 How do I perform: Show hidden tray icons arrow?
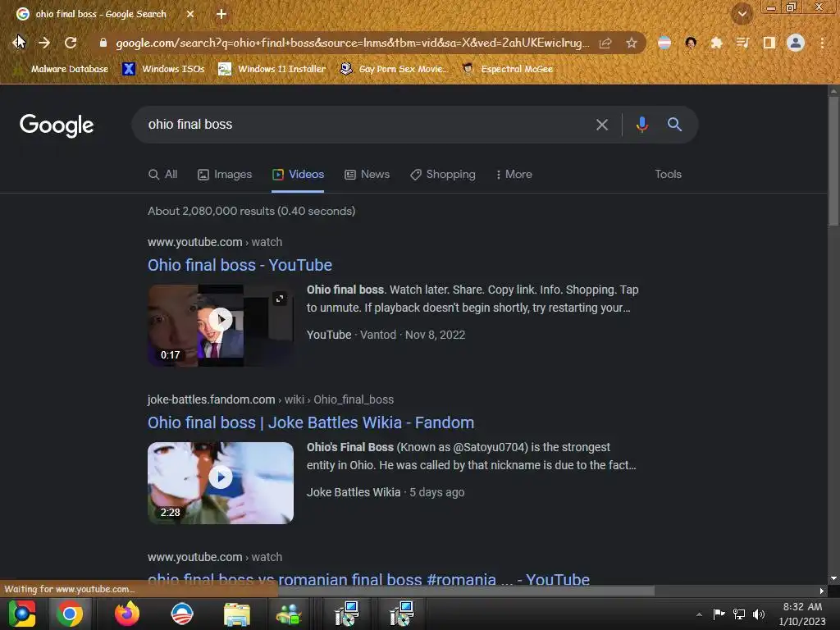(699, 614)
